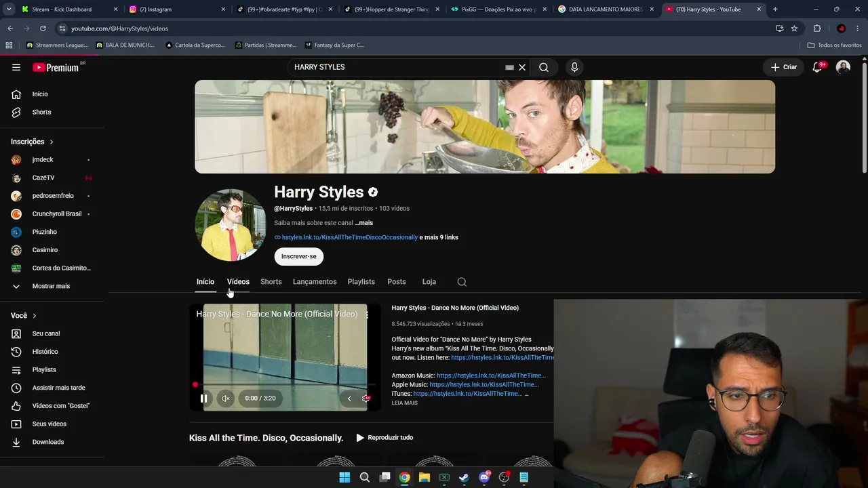Go to the YouTube Premium home logo
This screenshot has height=488, width=868.
56,67
